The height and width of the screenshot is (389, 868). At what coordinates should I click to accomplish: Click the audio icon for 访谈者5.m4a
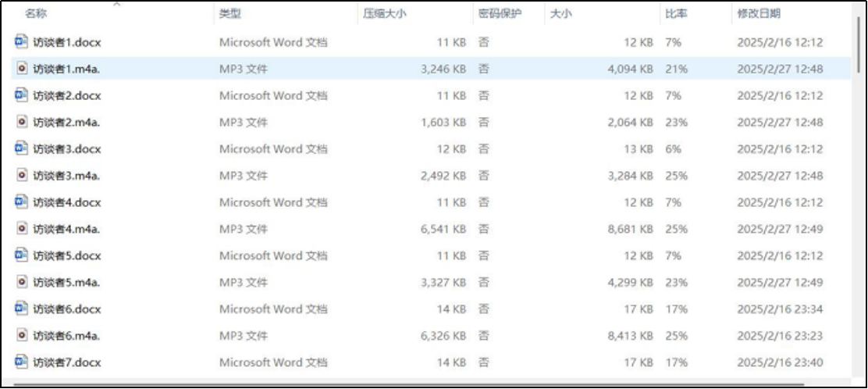pos(21,282)
